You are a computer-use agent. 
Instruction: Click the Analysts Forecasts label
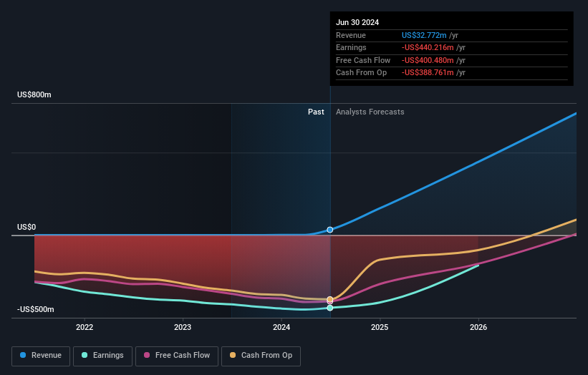[x=370, y=112]
